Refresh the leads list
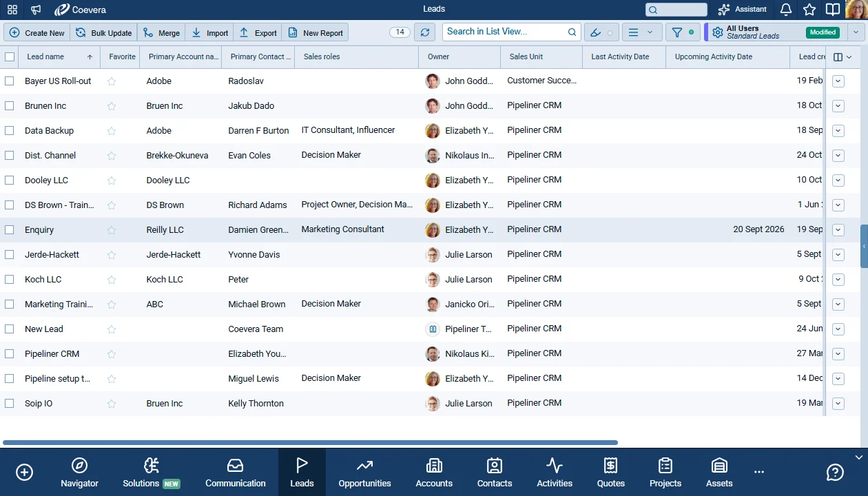The height and width of the screenshot is (496, 868). point(425,32)
